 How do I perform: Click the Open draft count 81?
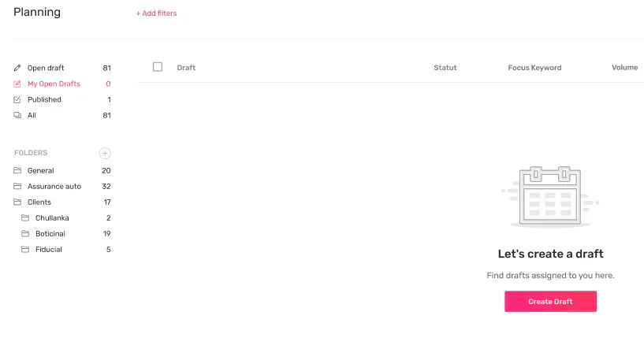tap(106, 68)
